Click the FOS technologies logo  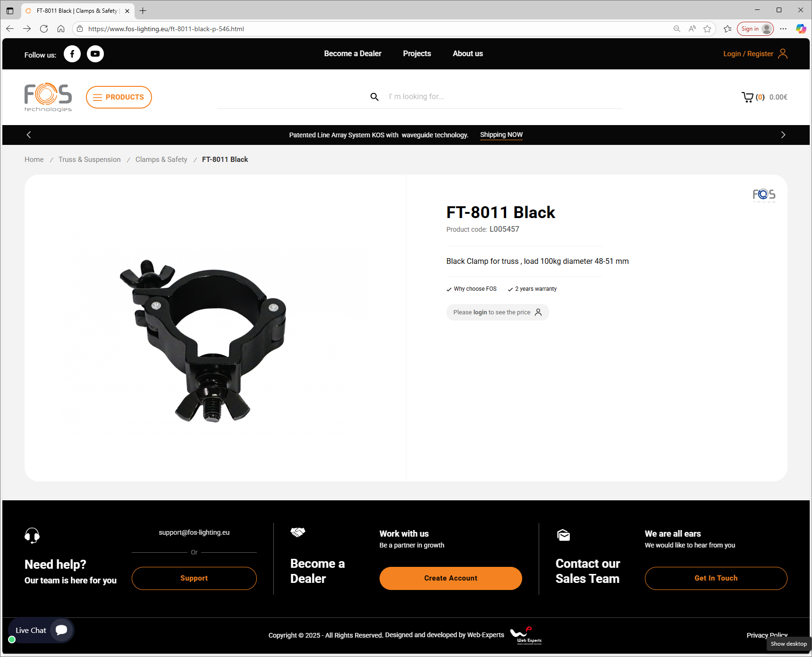[48, 97]
